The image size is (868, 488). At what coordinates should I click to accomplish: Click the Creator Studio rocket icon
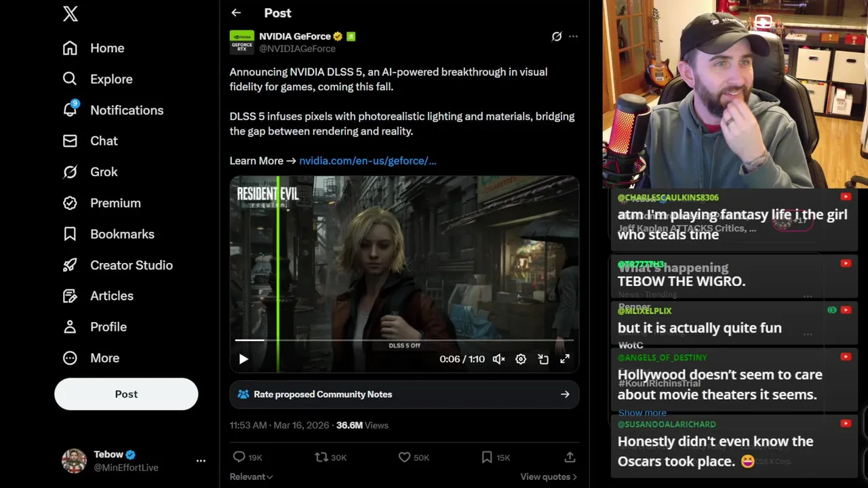[x=70, y=265]
